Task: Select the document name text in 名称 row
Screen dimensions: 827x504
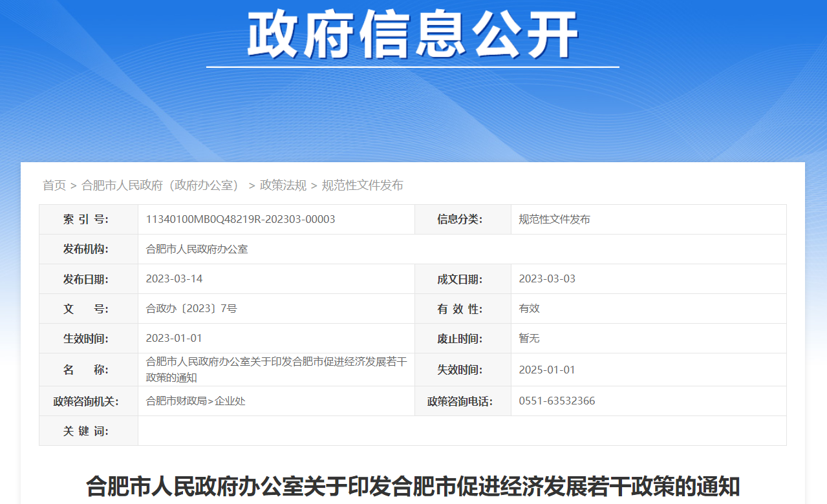Action: click(x=276, y=370)
